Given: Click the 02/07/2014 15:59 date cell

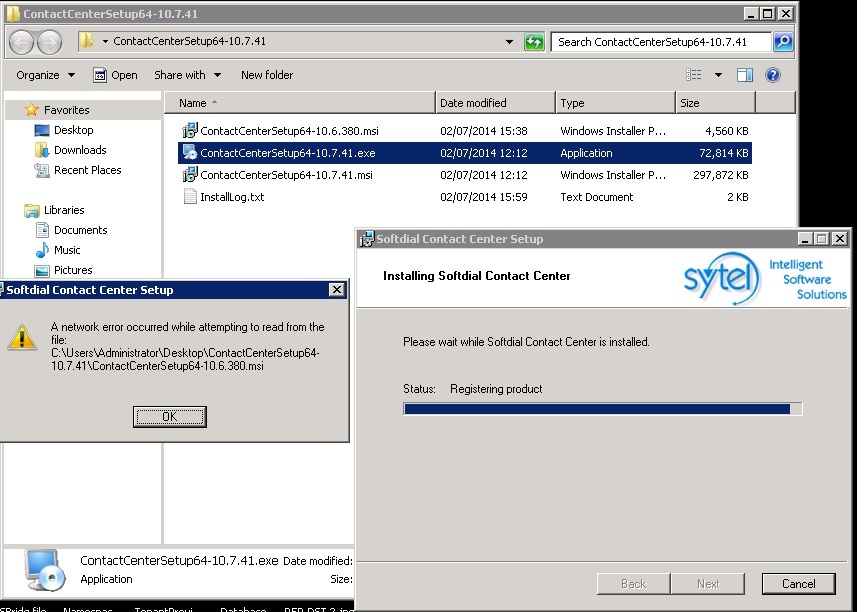Looking at the screenshot, I should pos(483,197).
